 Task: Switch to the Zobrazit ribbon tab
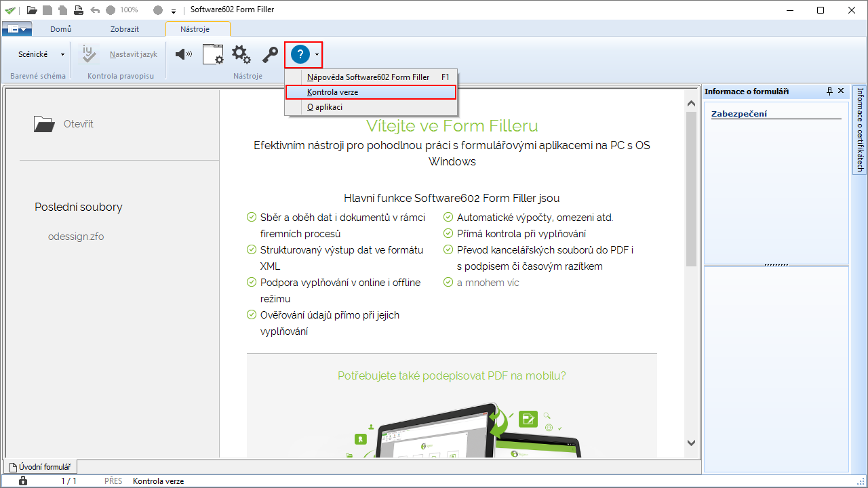point(125,29)
